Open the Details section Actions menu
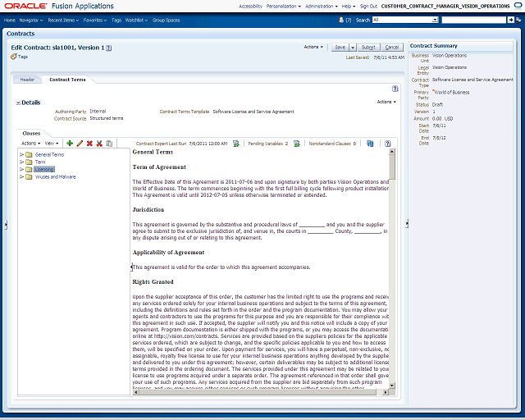This screenshot has width=525, height=420. click(x=386, y=102)
